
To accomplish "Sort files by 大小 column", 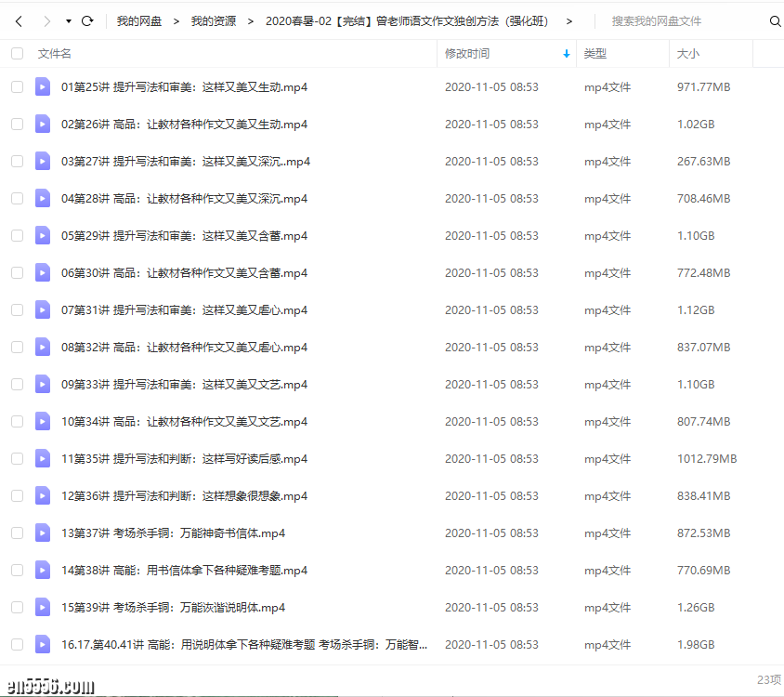I will (688, 54).
